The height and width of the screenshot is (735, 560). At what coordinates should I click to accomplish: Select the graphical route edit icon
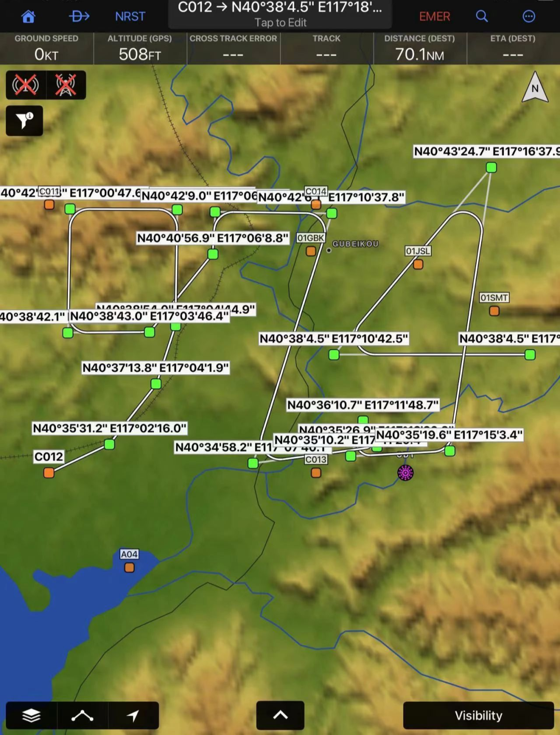point(82,715)
